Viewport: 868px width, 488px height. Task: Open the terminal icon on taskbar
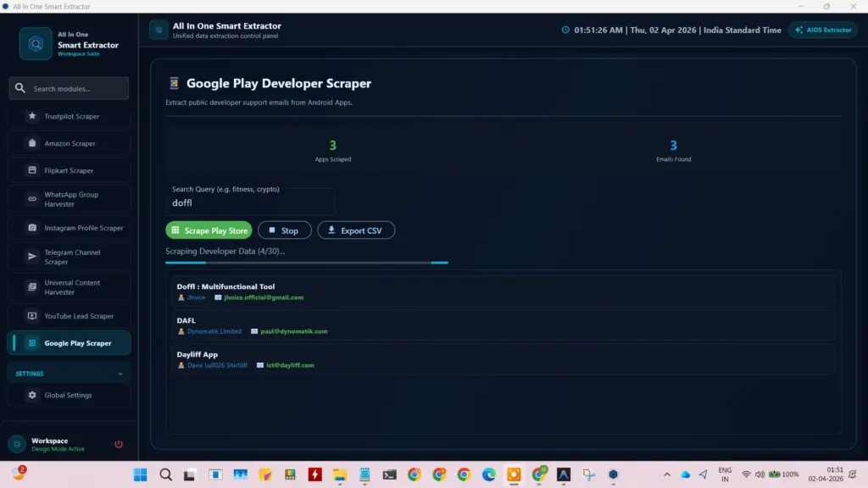tap(390, 474)
